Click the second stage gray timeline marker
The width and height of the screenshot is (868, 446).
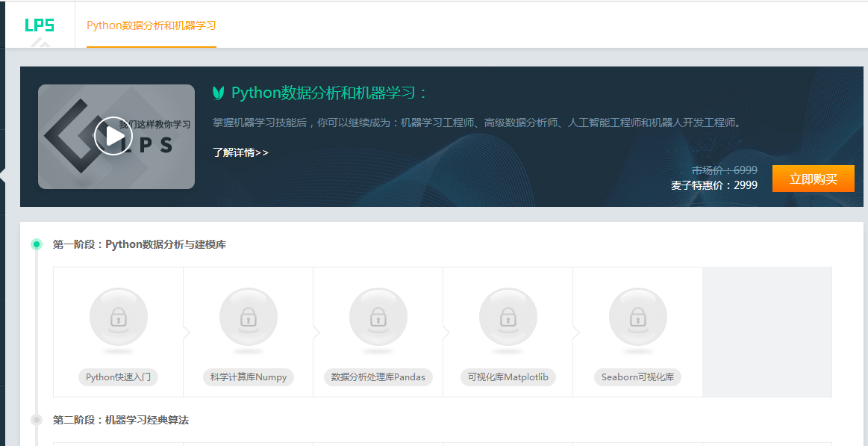pos(37,420)
